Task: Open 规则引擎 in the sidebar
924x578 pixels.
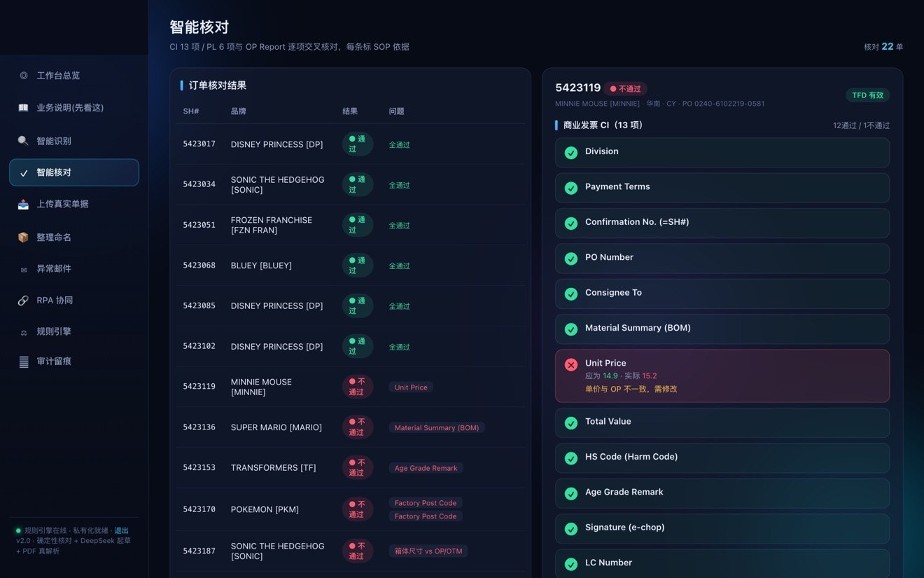Action: (x=74, y=332)
